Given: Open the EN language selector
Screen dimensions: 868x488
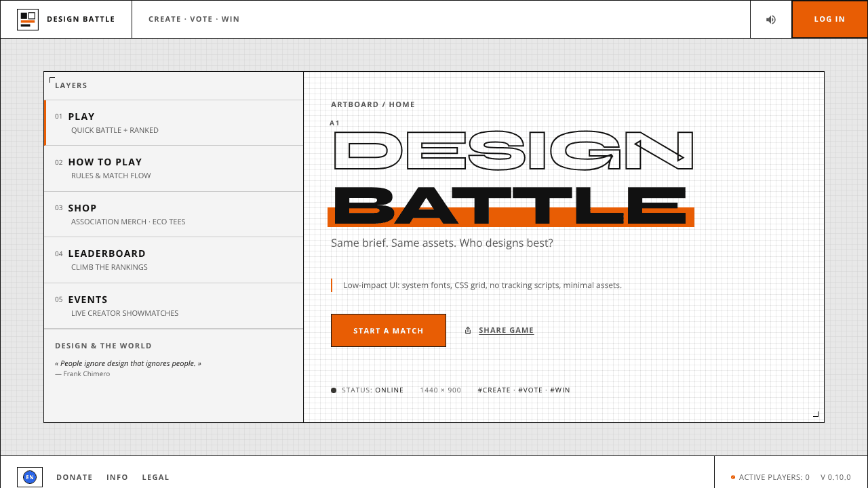Looking at the screenshot, I should click(x=30, y=477).
